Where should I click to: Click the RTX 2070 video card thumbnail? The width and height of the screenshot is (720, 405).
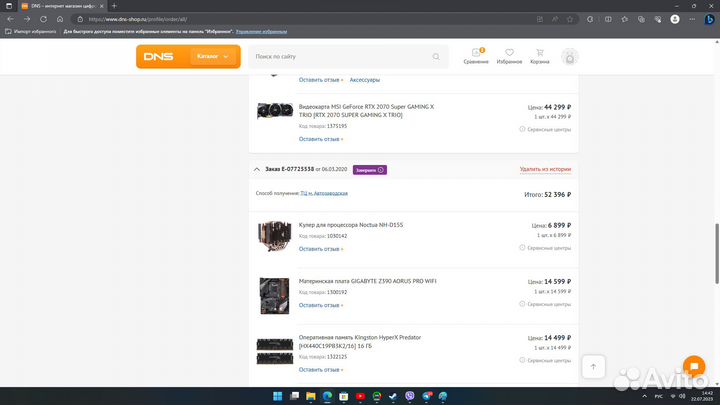tap(275, 111)
